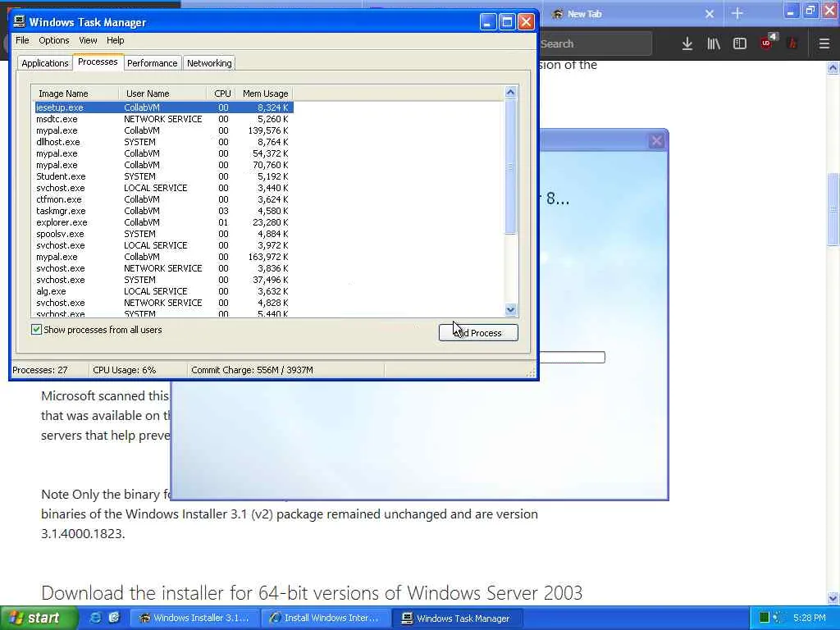Screen dimensions: 840x630
Task: Click process list scroll up arrow
Action: (510, 93)
